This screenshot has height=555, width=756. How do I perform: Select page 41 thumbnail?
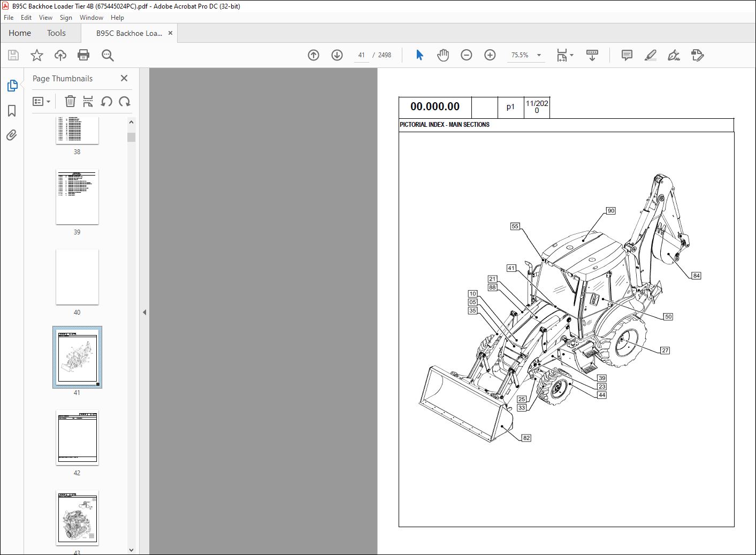pyautogui.click(x=77, y=357)
